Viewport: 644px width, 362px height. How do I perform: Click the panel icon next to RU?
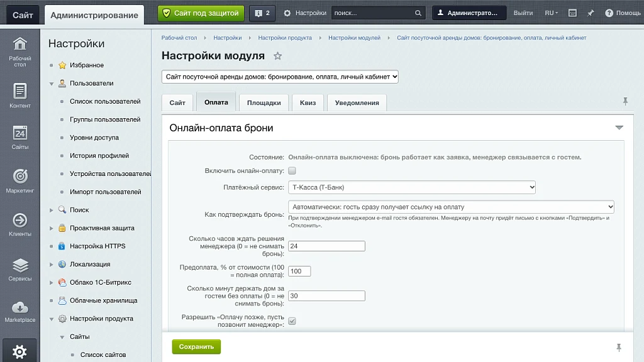[572, 13]
